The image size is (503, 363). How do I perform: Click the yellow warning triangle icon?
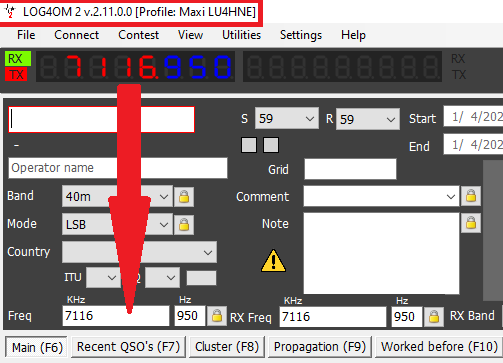tap(273, 261)
